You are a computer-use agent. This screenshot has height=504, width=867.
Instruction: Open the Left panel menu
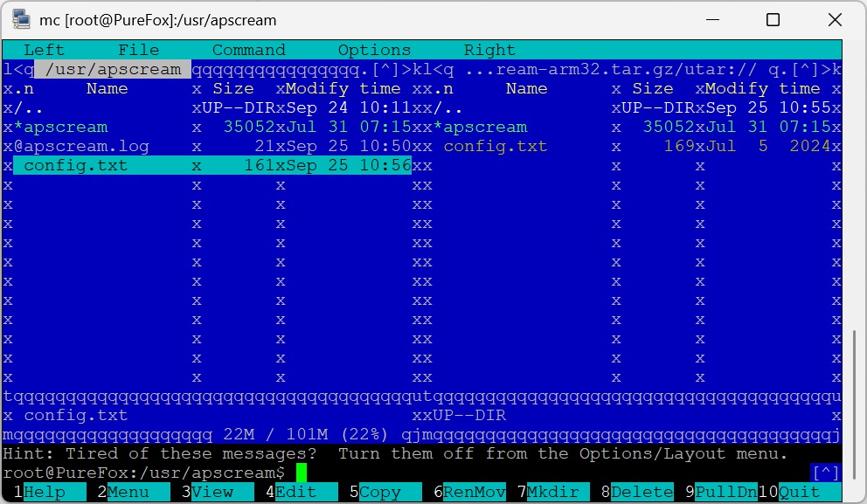pos(44,50)
